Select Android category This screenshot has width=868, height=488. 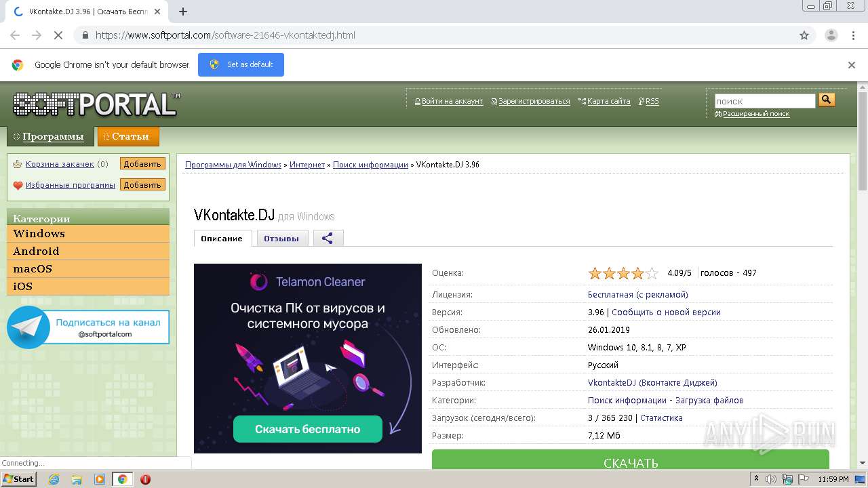point(88,251)
